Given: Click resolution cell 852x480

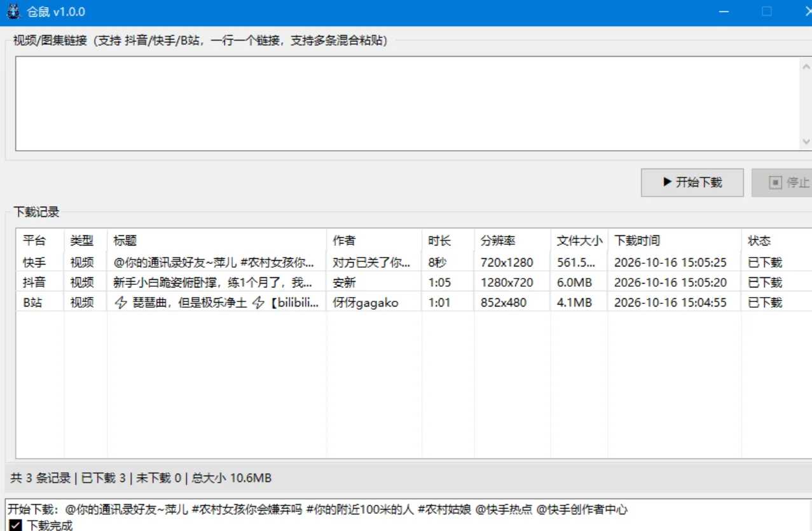Looking at the screenshot, I should coord(504,303).
